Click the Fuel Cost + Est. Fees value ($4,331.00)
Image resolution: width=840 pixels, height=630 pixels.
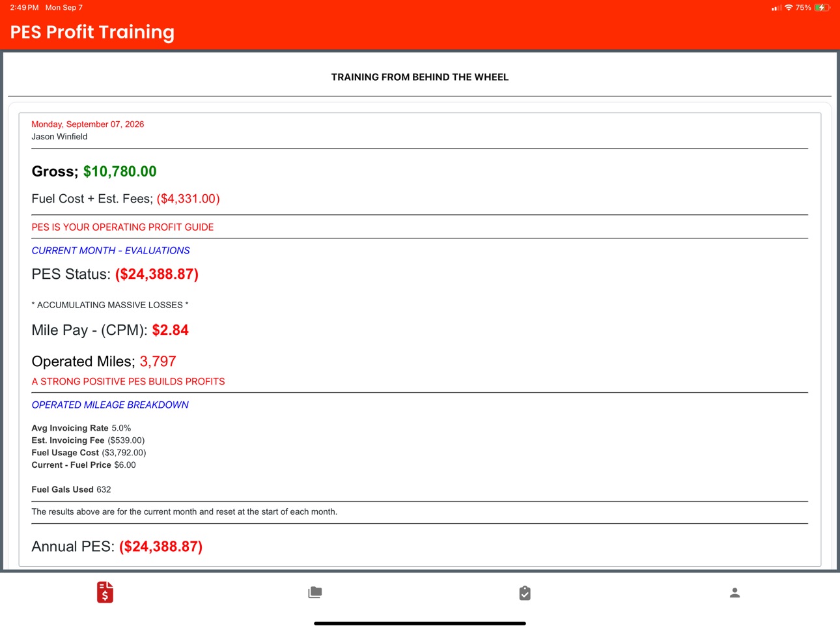[188, 199]
